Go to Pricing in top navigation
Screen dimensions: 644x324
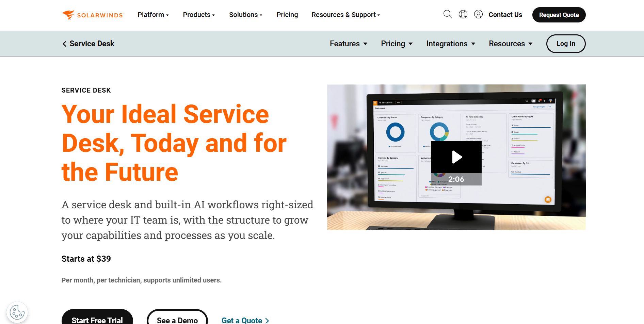click(287, 15)
